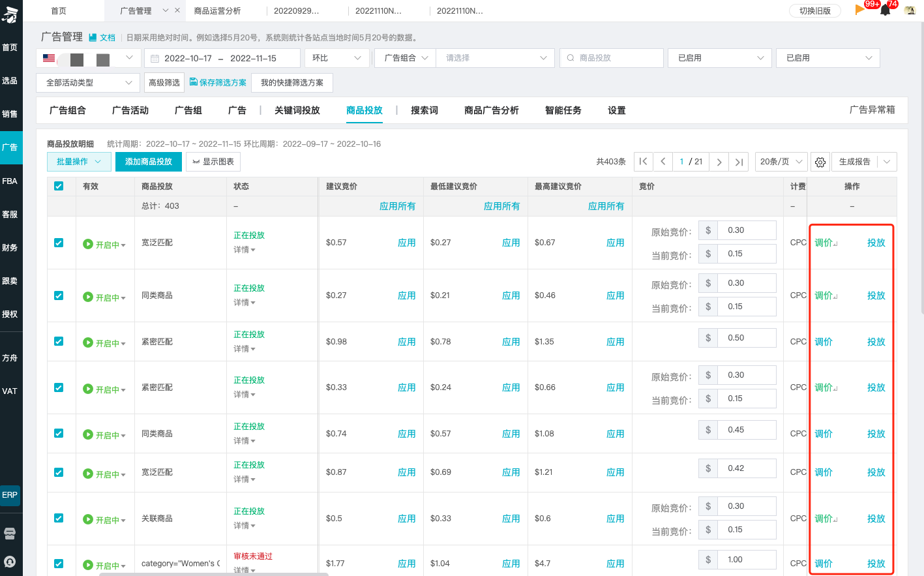Viewport: 924px width, 576px height.
Task: Click the calendar icon in the date range
Action: (155, 58)
